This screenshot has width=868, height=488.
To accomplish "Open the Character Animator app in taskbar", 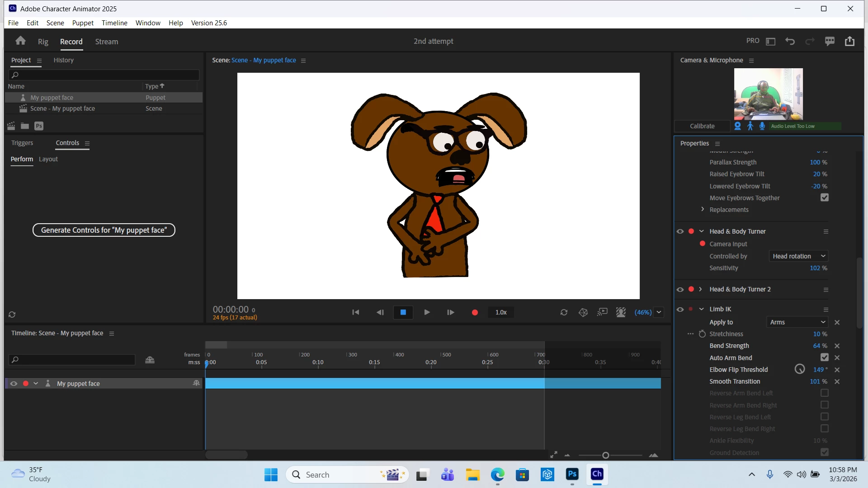I will pos(597,474).
